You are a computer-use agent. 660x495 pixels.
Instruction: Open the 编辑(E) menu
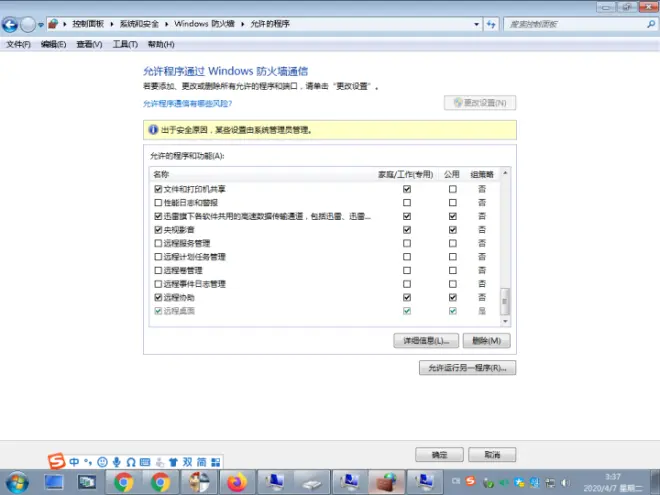click(x=53, y=44)
